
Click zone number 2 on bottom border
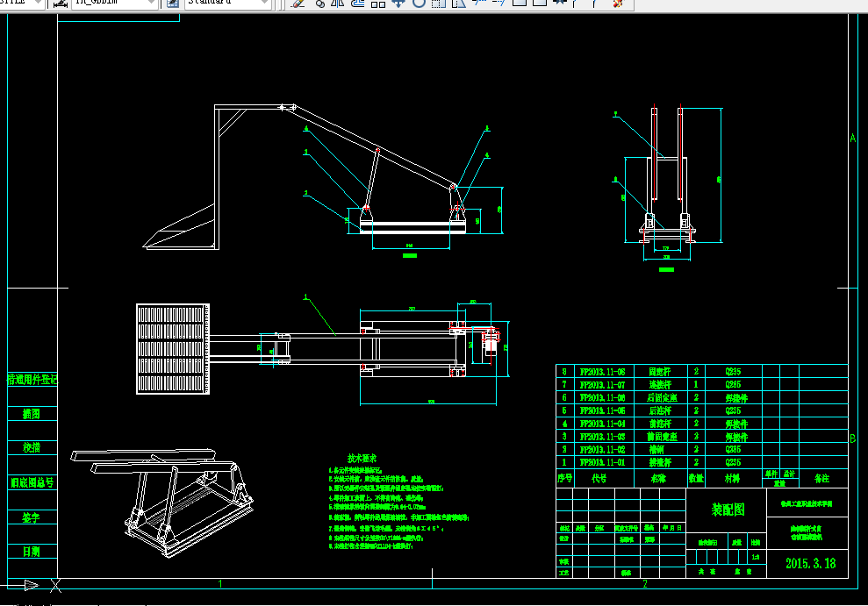tap(645, 584)
